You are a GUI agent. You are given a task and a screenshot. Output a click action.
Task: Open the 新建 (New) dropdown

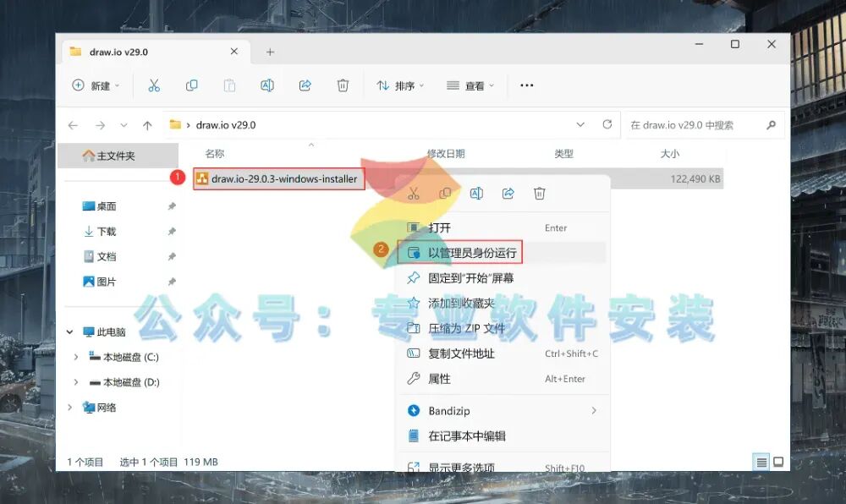[x=96, y=85]
